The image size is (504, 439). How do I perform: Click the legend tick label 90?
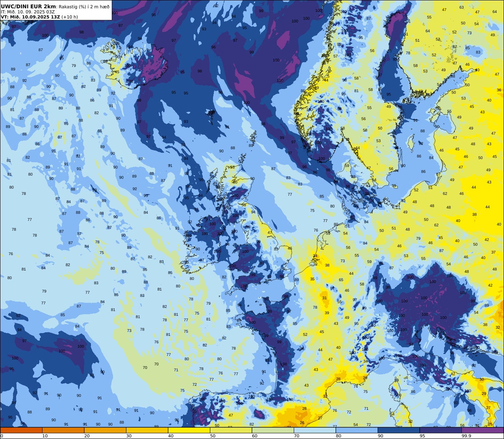tap(380, 436)
